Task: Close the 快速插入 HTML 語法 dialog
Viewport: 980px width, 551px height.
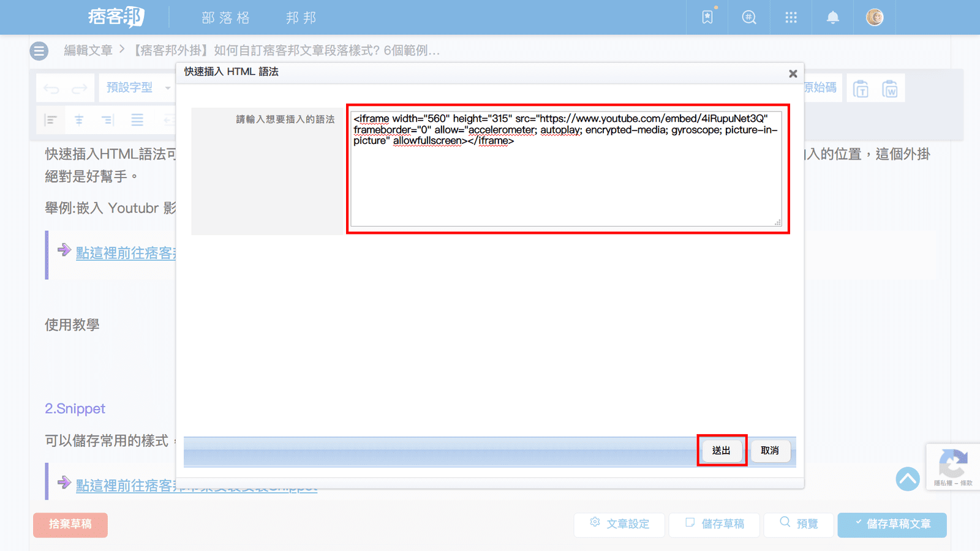Action: point(793,73)
